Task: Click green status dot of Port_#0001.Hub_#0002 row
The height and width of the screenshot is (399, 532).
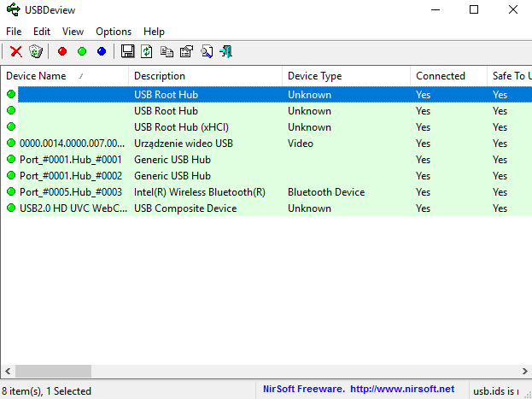Action: (x=11, y=175)
